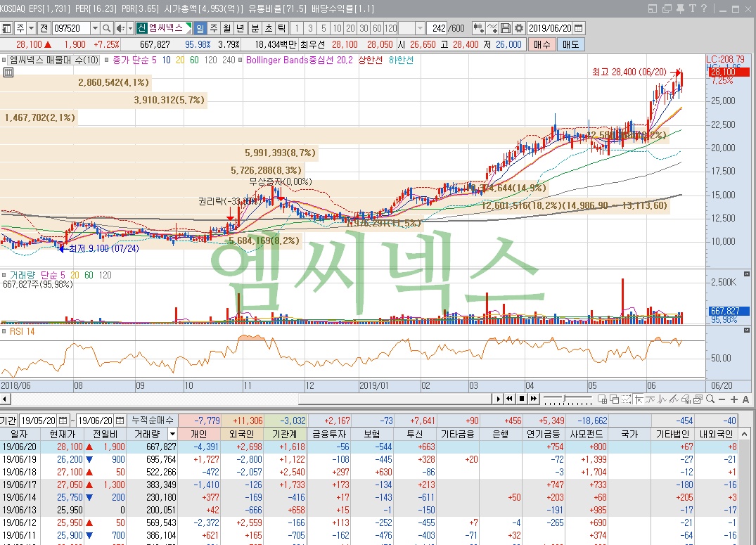
Task: Click the 기간 period button
Action: tap(8, 421)
